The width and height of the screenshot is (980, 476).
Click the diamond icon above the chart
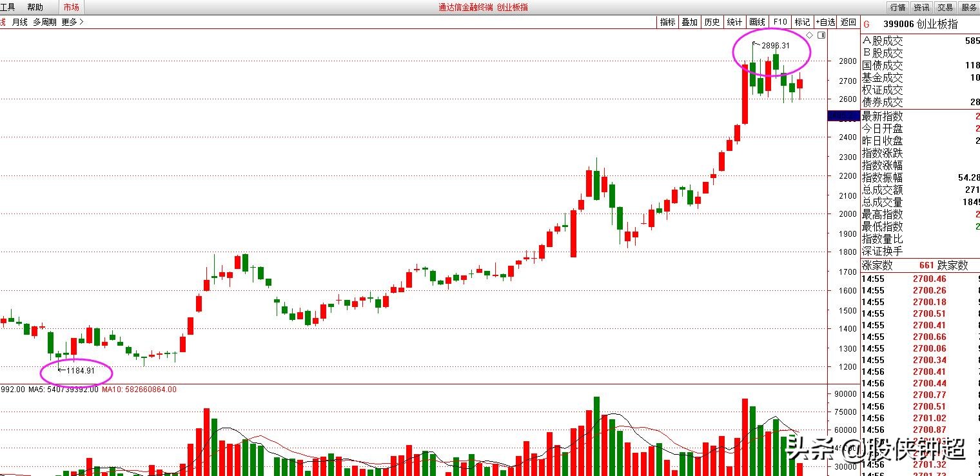[x=810, y=35]
